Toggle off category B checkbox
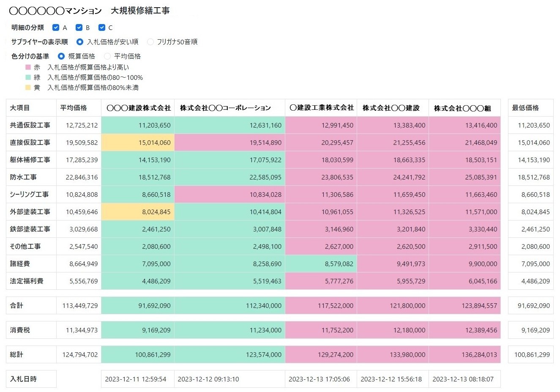560x392 pixels. pyautogui.click(x=79, y=27)
